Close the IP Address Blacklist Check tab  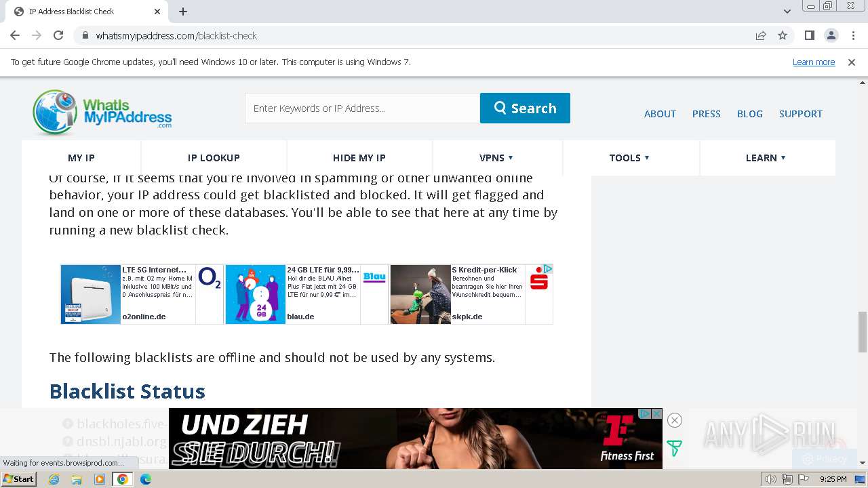[x=157, y=12]
